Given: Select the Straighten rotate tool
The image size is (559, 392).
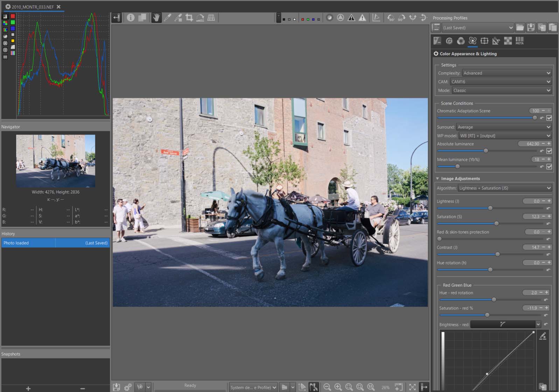Looking at the screenshot, I should [x=200, y=17].
